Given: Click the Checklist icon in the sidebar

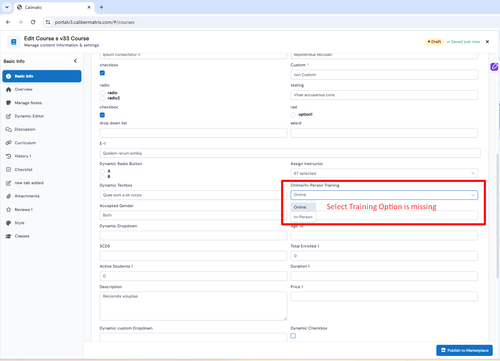Looking at the screenshot, I should 9,169.
